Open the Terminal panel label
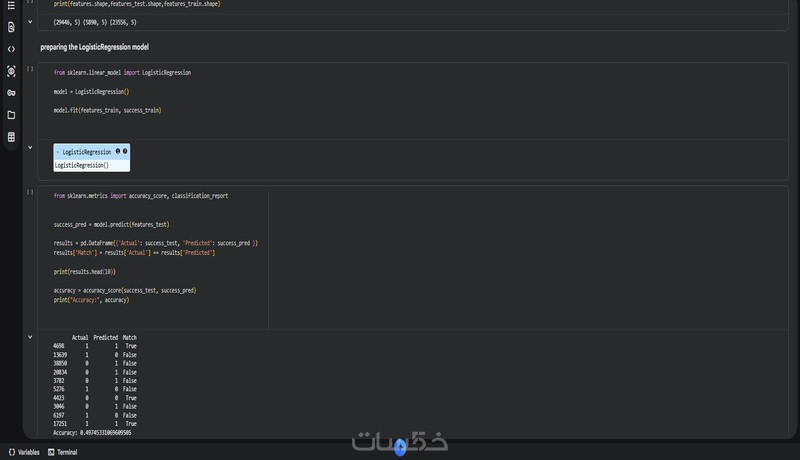Image resolution: width=800 pixels, height=460 pixels. (67, 452)
